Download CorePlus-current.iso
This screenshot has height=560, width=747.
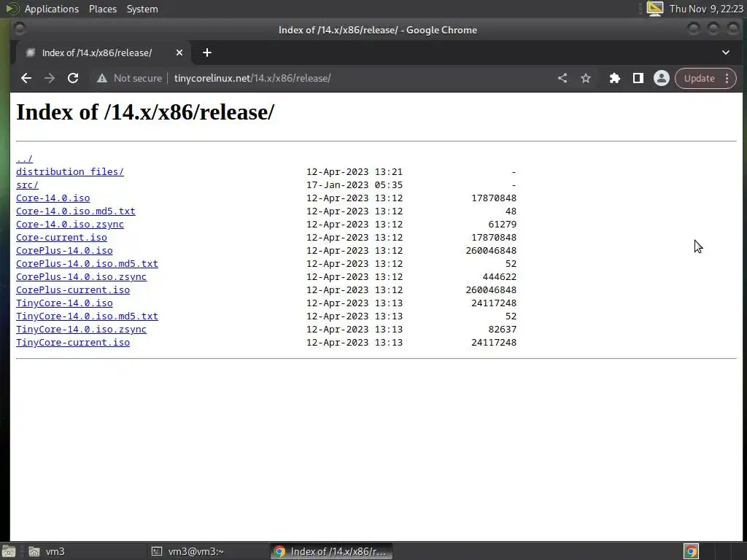click(73, 290)
